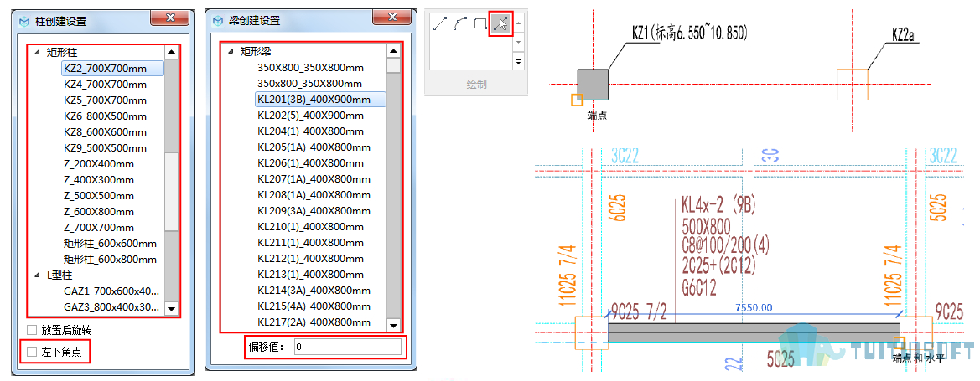Select Z_700X700mm column type
The width and height of the screenshot is (980, 381).
pos(99,228)
